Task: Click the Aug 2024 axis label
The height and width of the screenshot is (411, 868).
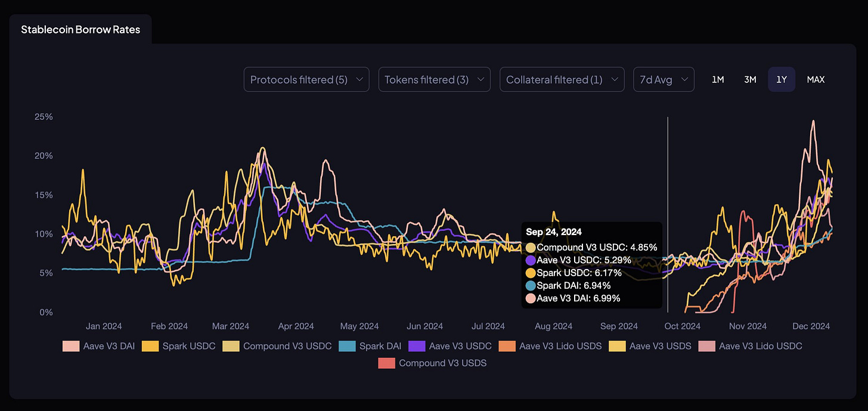Action: 554,326
